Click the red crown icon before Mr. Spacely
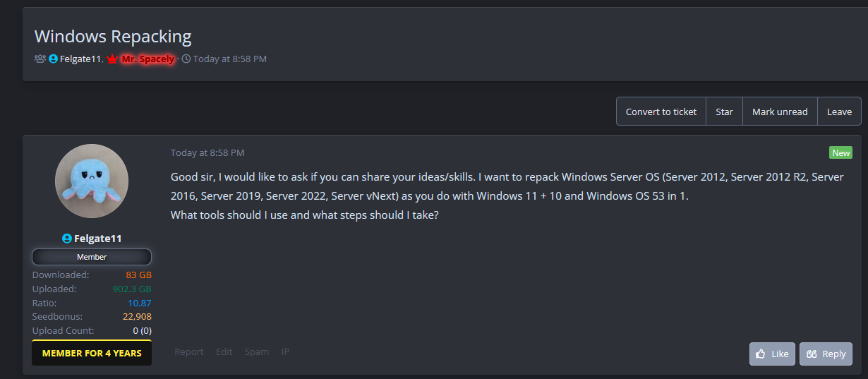Image resolution: width=868 pixels, height=379 pixels. tap(112, 59)
